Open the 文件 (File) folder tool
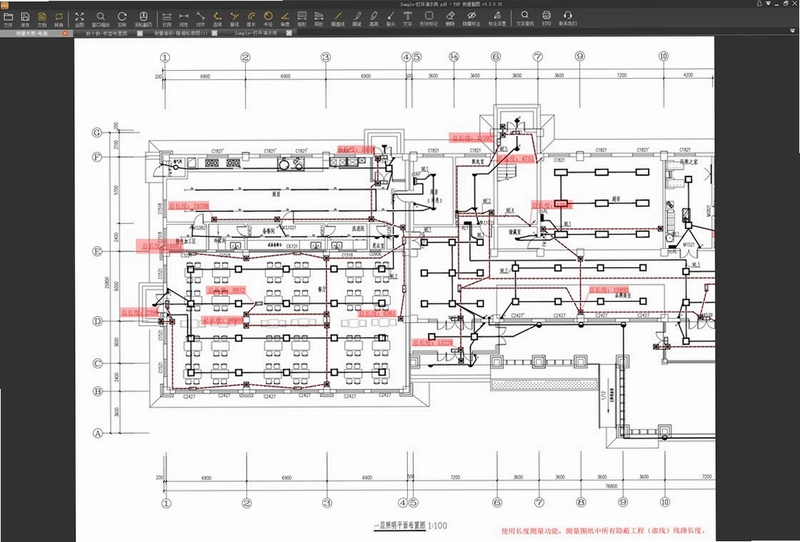 click(8, 19)
